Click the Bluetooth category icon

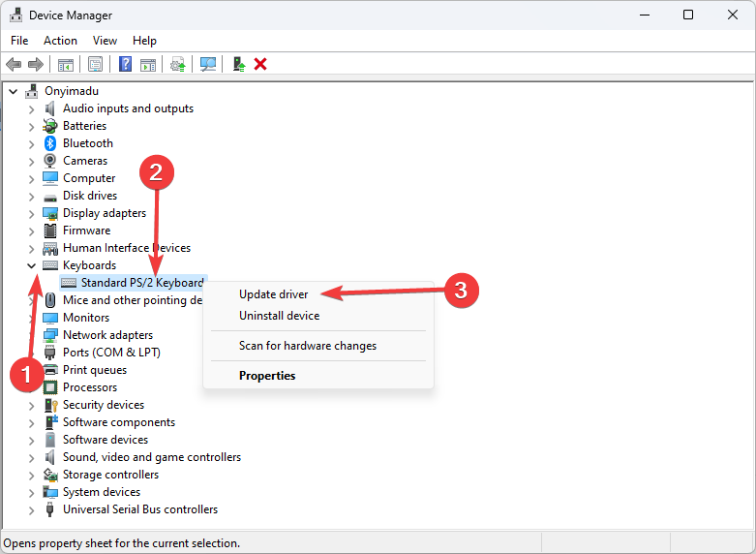(50, 143)
